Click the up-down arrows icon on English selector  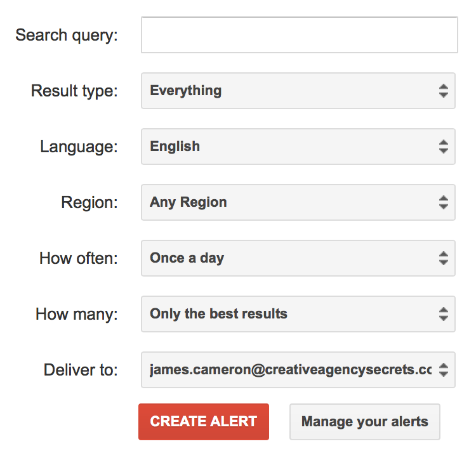pyautogui.click(x=444, y=147)
